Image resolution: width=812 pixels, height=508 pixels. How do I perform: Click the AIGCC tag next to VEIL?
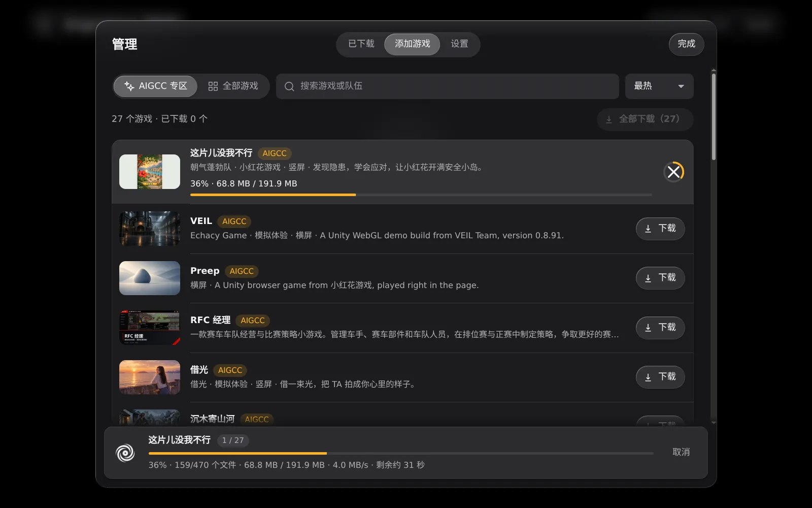[234, 221]
